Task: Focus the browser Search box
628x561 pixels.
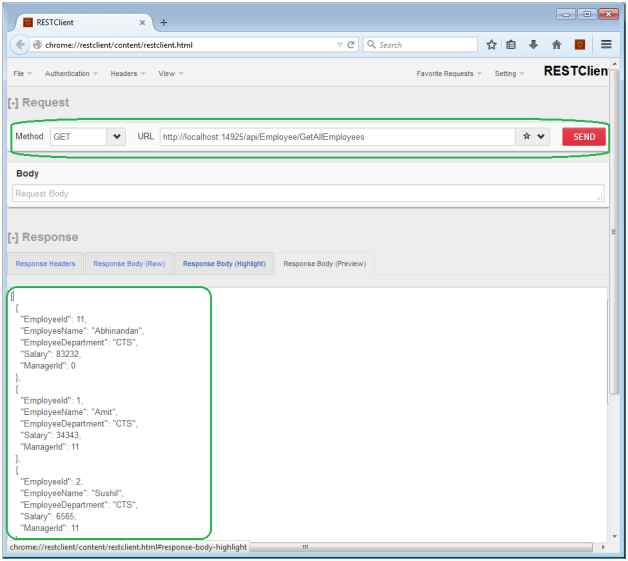Action: pyautogui.click(x=421, y=45)
